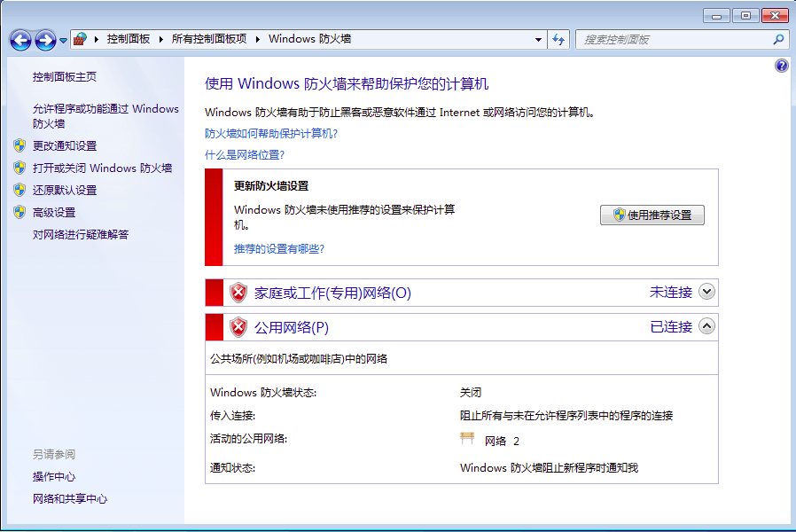Click the 使用推荐设置 button
This screenshot has height=532, width=796.
[652, 215]
